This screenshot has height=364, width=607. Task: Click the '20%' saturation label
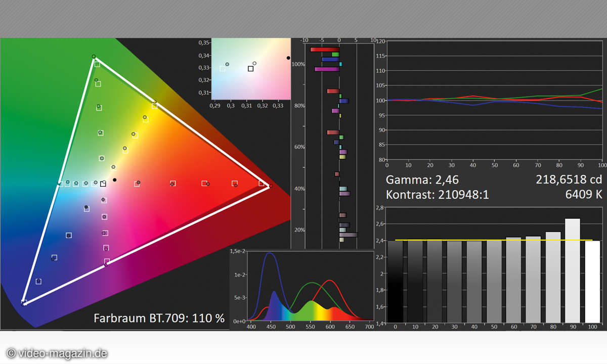point(299,230)
